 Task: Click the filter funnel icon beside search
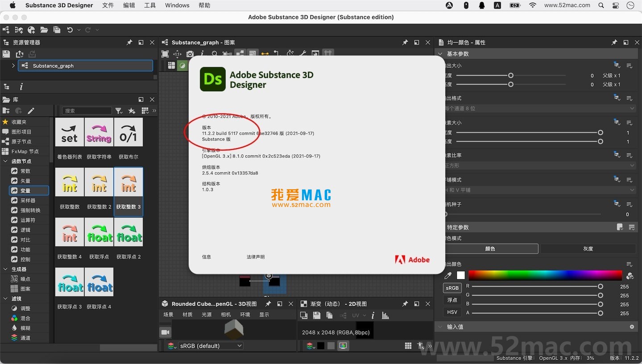coord(119,111)
